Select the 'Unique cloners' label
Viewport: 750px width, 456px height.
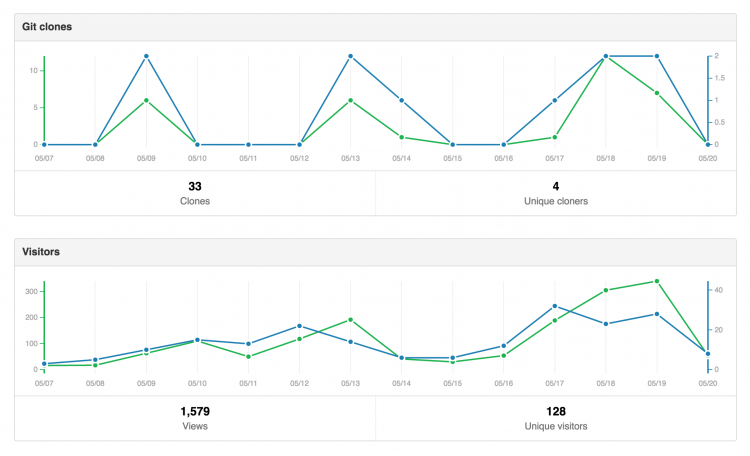pyautogui.click(x=556, y=201)
